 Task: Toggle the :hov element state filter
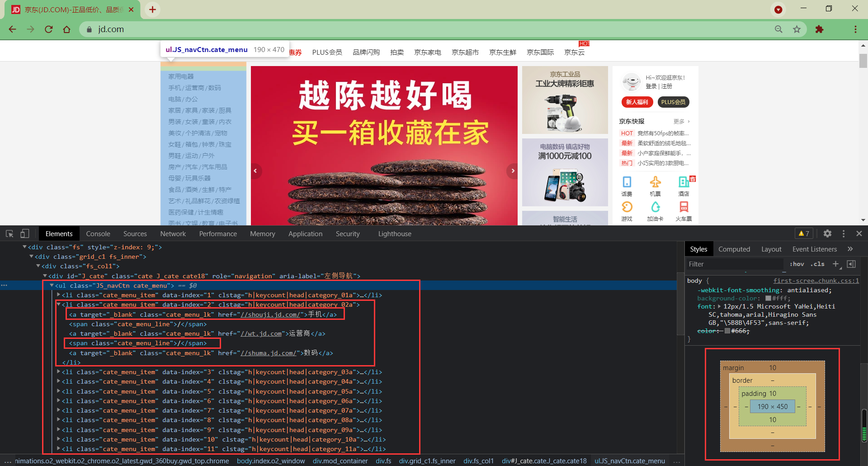797,264
